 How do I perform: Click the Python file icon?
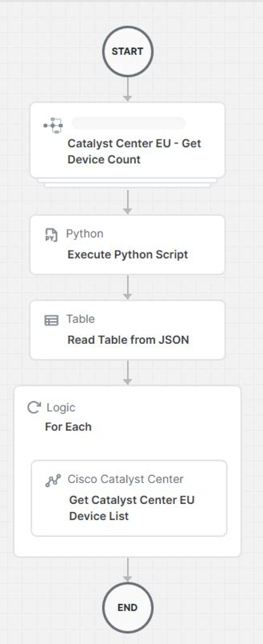coord(51,234)
